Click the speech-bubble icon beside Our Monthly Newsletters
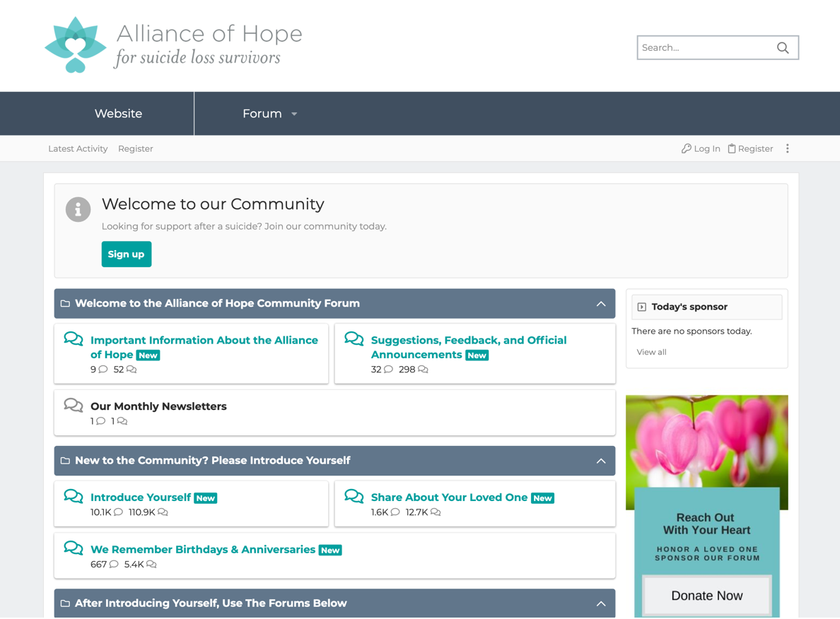Screen dimensions: 840x619 [73, 405]
